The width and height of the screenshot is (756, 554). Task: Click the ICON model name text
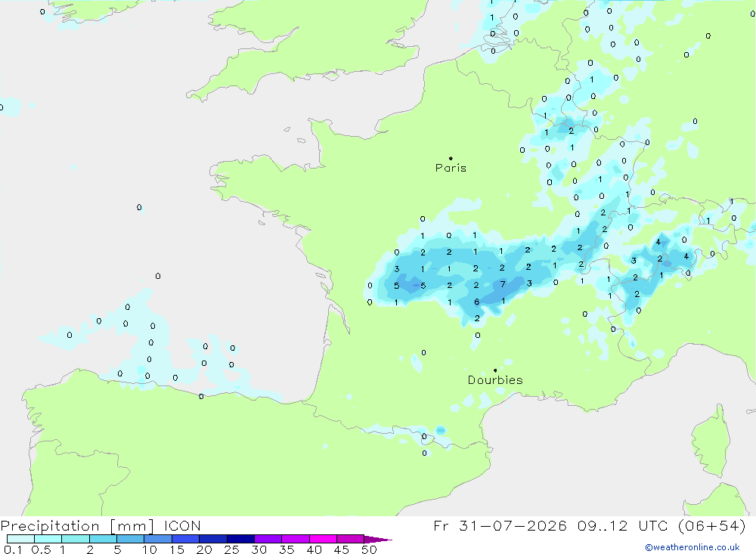click(182, 525)
